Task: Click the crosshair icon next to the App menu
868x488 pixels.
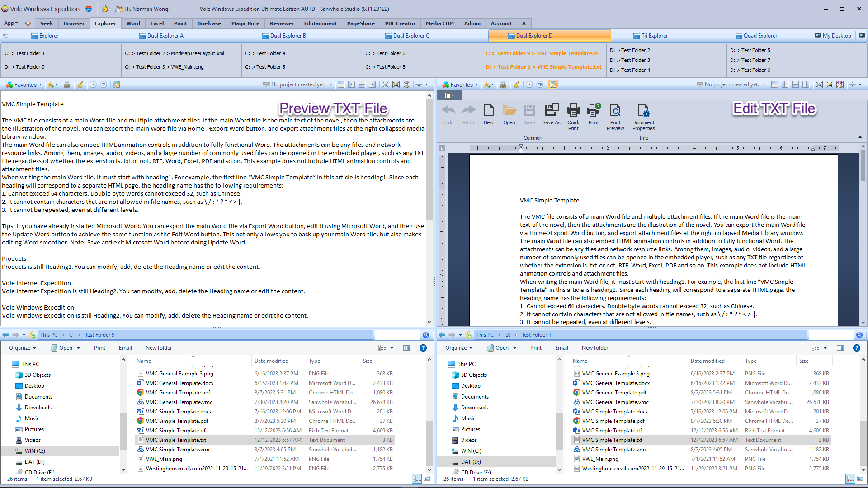Action: [28, 23]
